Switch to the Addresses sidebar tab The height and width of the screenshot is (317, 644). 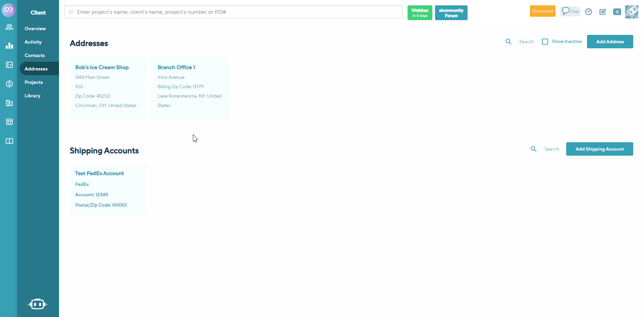pos(36,68)
